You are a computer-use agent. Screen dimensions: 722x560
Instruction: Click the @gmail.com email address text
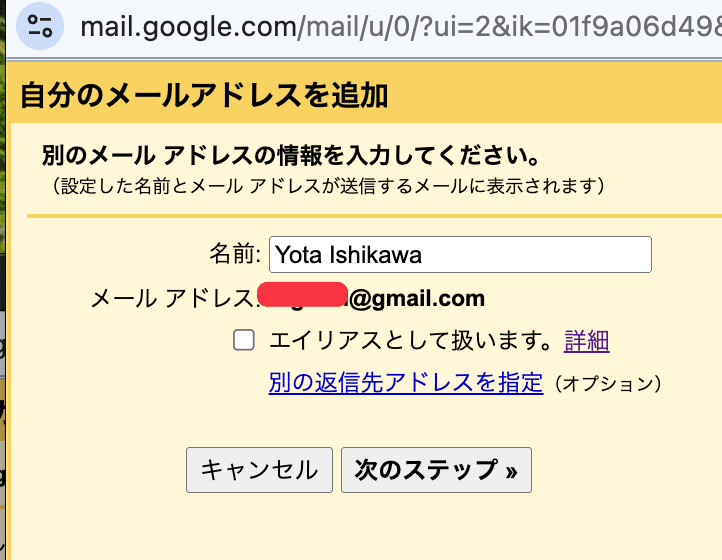point(416,298)
